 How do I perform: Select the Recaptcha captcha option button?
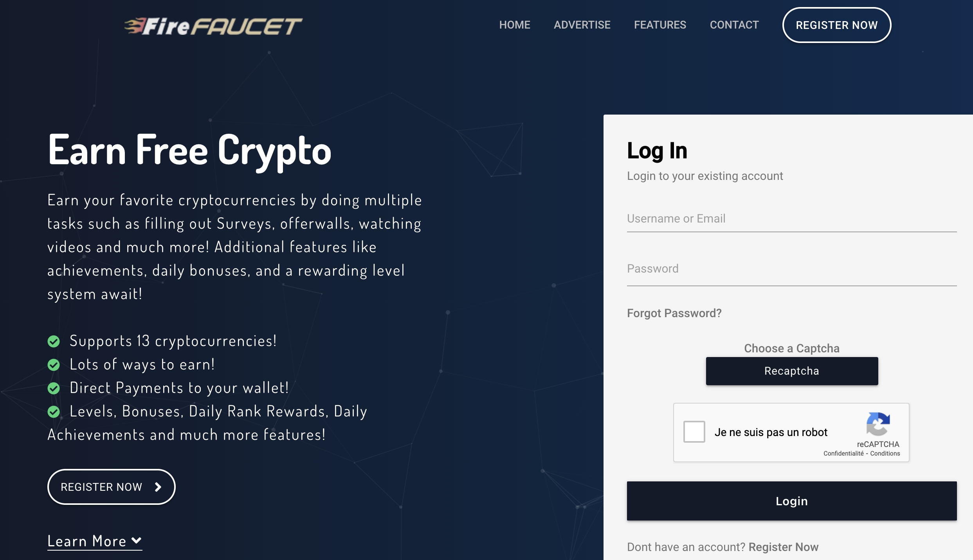point(791,371)
